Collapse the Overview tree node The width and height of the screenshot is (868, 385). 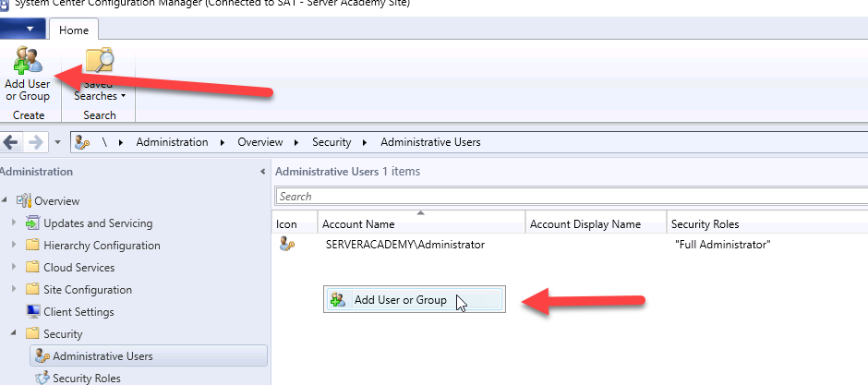point(5,200)
